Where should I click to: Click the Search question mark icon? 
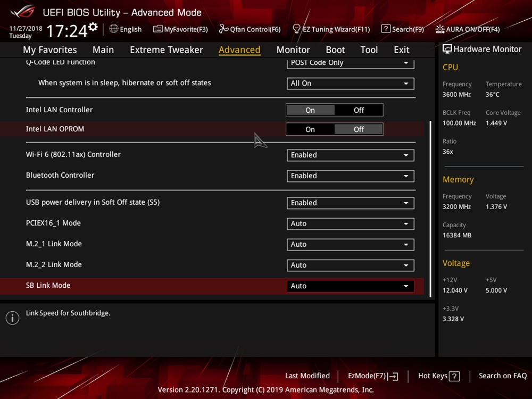coord(386,29)
